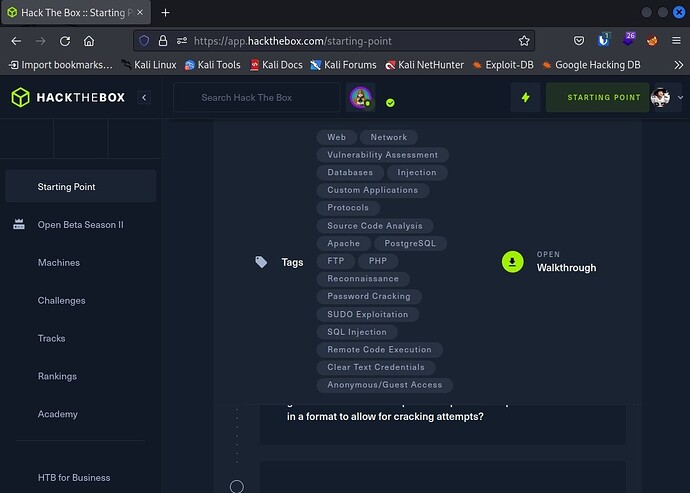Click the SQL Injection tag
Screen dimensions: 690x493
point(357,332)
